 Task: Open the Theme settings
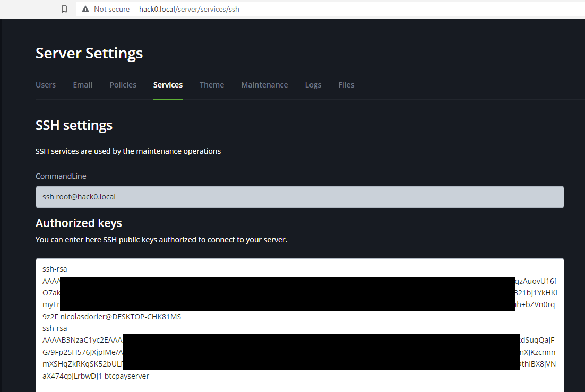(211, 85)
